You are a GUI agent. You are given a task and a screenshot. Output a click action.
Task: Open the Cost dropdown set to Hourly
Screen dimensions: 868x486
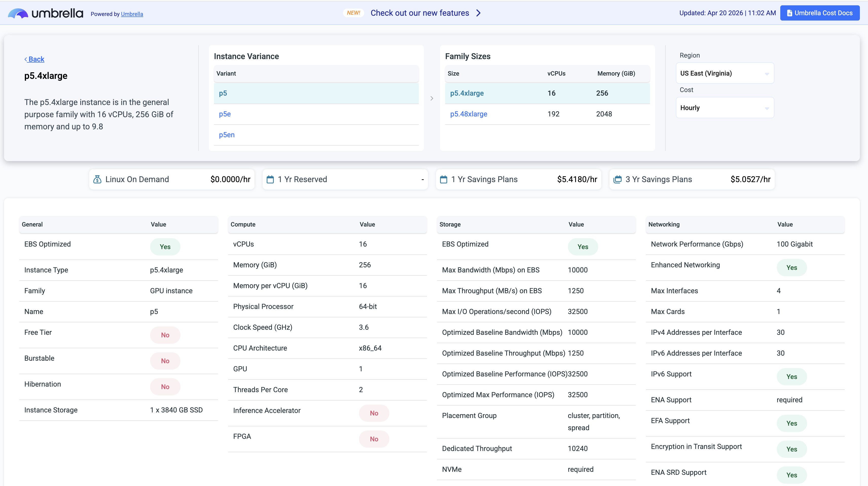725,108
